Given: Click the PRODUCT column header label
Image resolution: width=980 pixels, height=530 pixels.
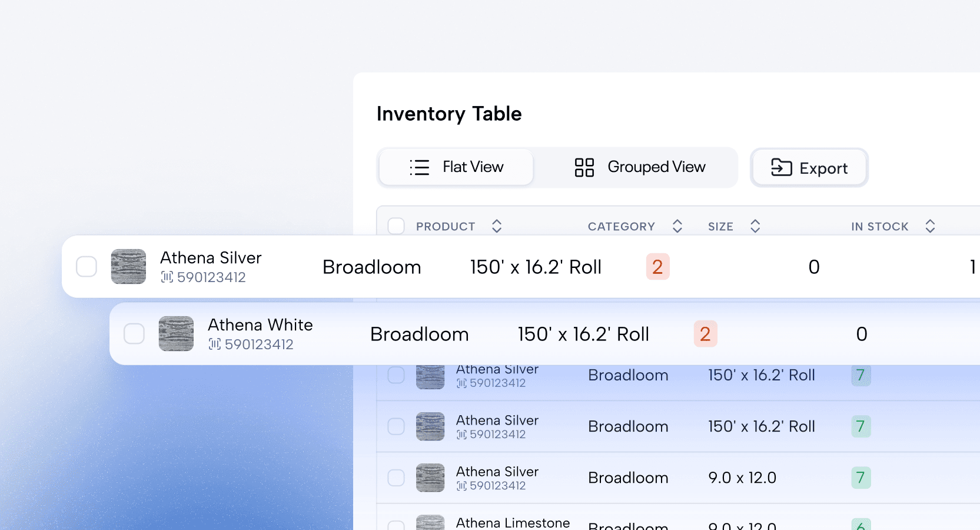Looking at the screenshot, I should (446, 227).
